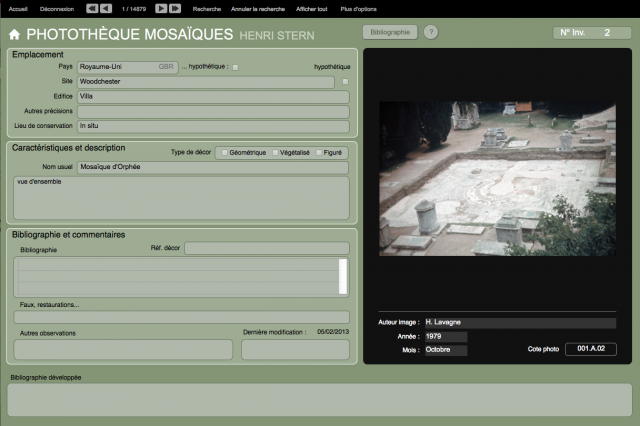
Task: Click the Lieu de conservation field
Action: point(213,126)
